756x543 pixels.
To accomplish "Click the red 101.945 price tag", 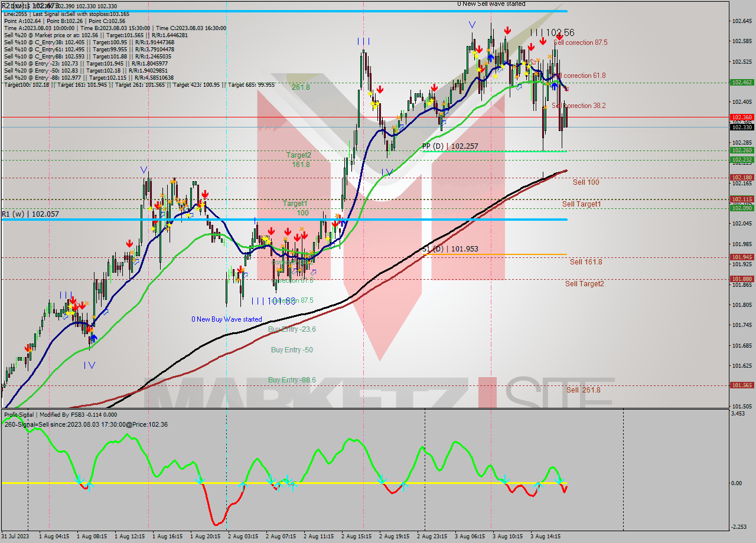I will click(x=741, y=257).
